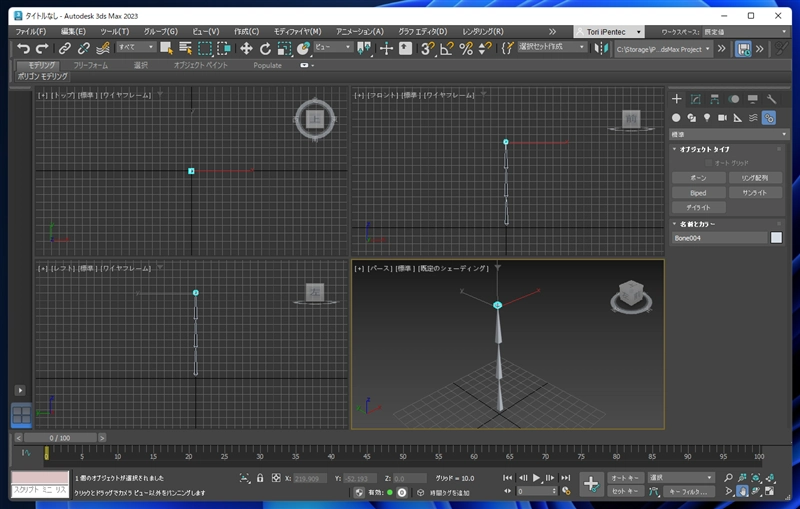The width and height of the screenshot is (800, 509).
Task: Click the Unlink Selection icon
Action: (x=83, y=48)
